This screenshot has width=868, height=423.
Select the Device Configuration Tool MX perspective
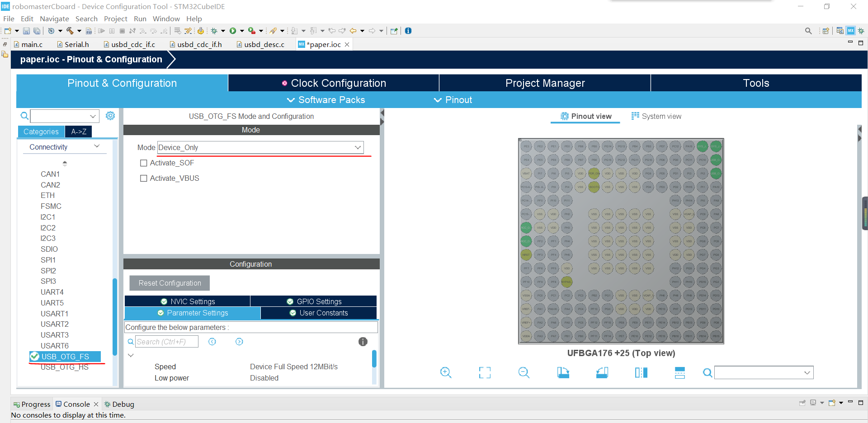coord(851,31)
